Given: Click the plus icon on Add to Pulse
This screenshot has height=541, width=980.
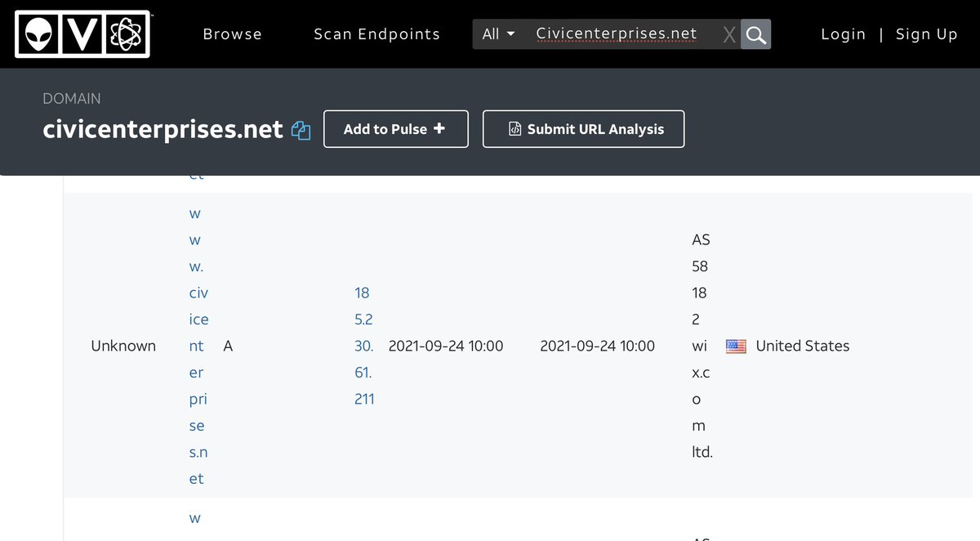Looking at the screenshot, I should click(x=439, y=129).
